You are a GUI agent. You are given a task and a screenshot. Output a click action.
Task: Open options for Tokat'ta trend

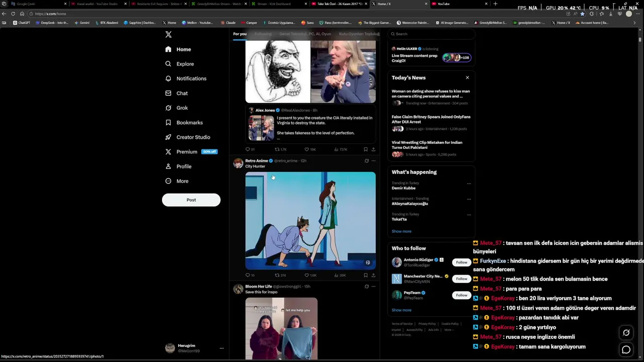[x=469, y=215]
